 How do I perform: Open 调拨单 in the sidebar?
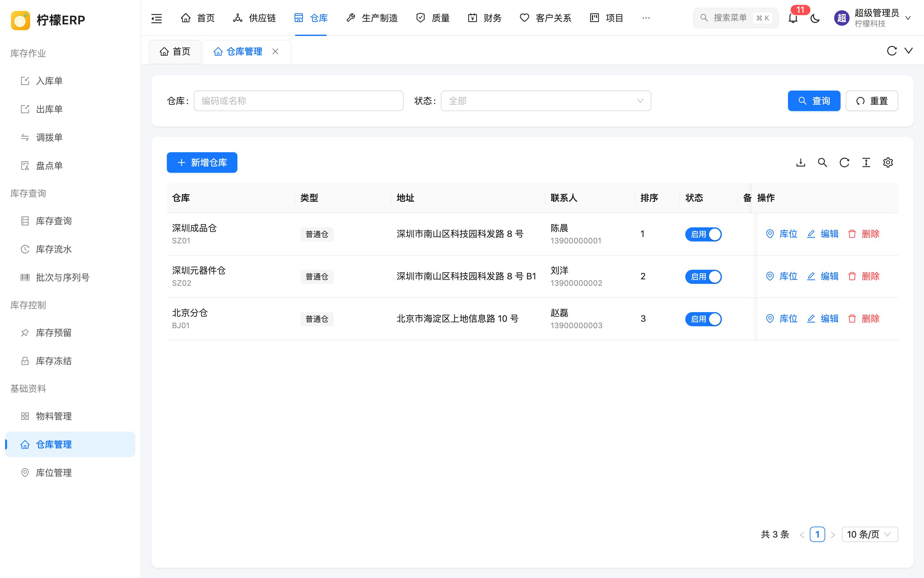click(x=70, y=138)
